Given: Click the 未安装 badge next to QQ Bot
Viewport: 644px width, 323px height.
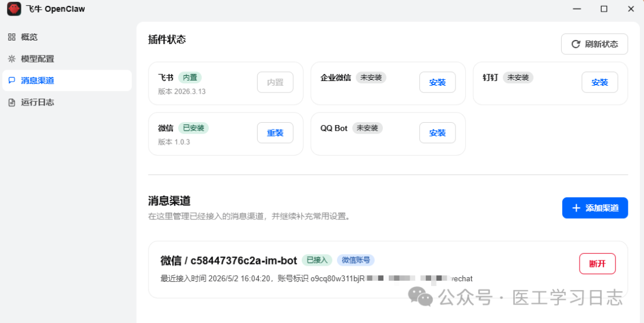Looking at the screenshot, I should (x=367, y=128).
